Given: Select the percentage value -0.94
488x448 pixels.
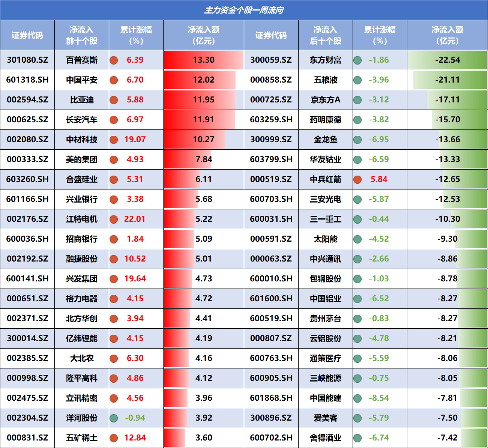Looking at the screenshot, I should 135,418.
